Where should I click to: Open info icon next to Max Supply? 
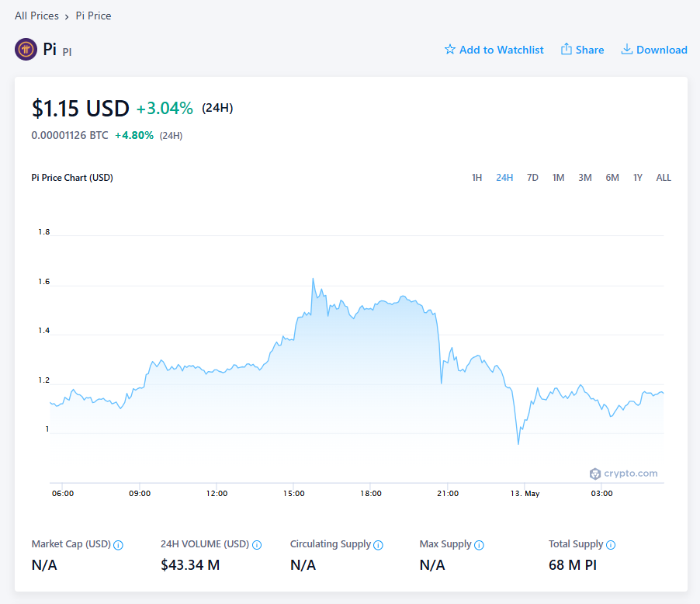pos(479,545)
